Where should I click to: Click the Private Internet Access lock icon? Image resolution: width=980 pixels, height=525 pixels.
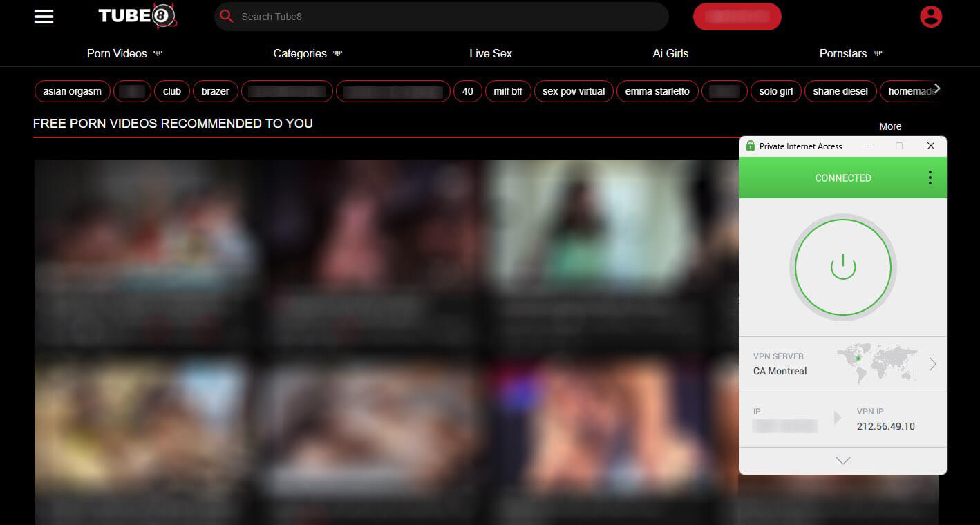pos(751,146)
